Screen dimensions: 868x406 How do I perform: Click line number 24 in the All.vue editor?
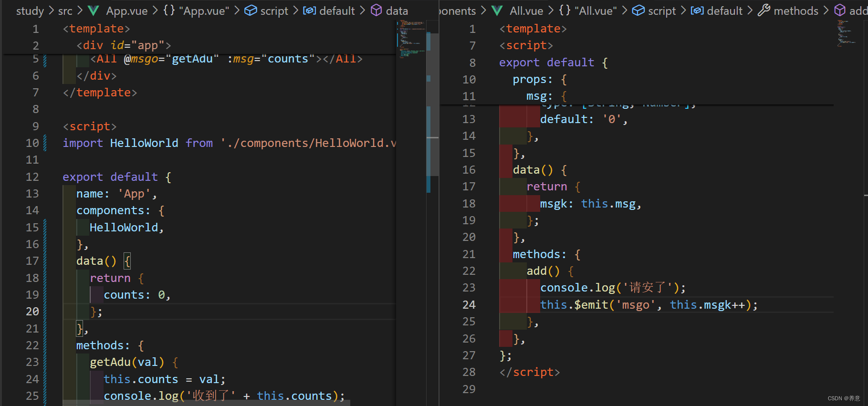point(469,305)
